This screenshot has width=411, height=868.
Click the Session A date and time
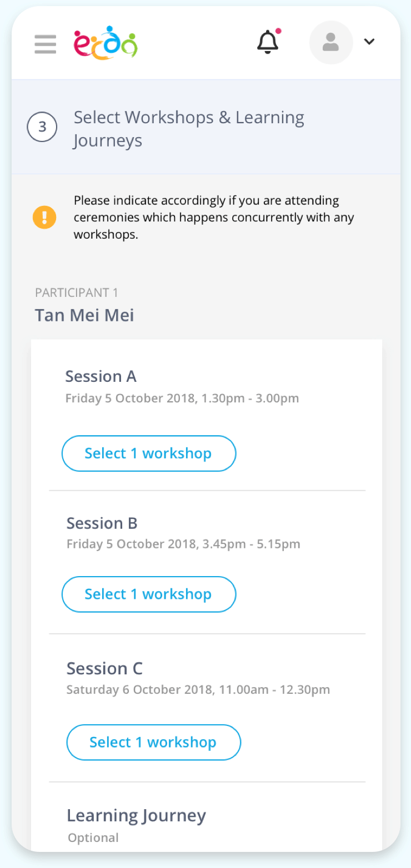(x=182, y=398)
